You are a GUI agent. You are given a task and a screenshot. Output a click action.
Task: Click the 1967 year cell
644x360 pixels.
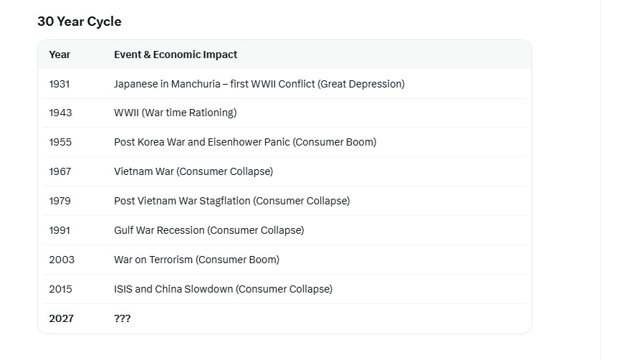tap(60, 171)
